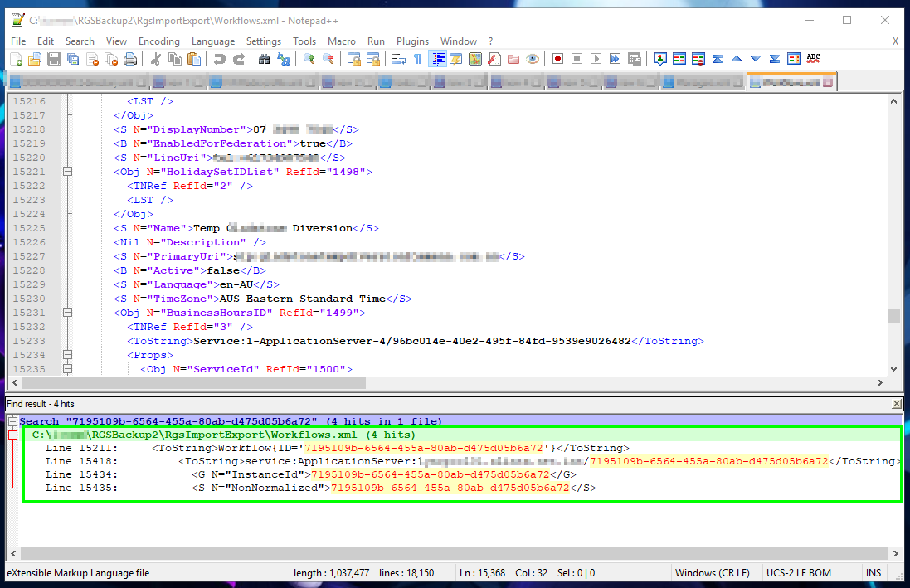This screenshot has width=910, height=588.
Task: Jump to next difference with blue down arrow
Action: pyautogui.click(x=756, y=59)
